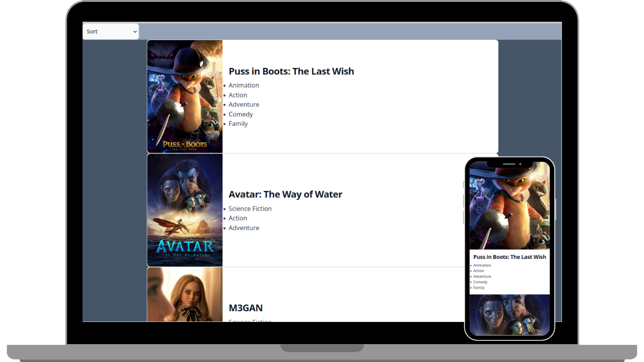Tap Animation genre on the phone screen

(x=482, y=265)
